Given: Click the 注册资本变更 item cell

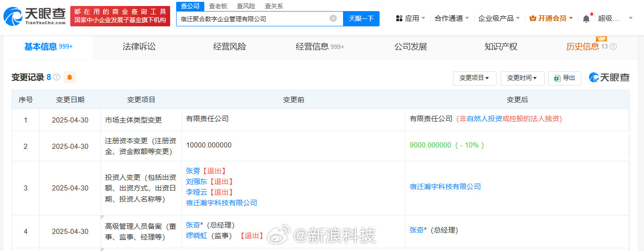Looking at the screenshot, I should [141, 146].
